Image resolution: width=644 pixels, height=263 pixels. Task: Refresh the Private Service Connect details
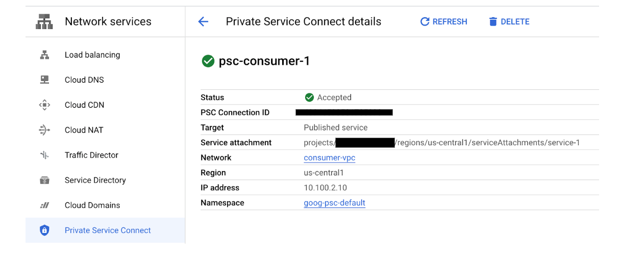pos(443,21)
